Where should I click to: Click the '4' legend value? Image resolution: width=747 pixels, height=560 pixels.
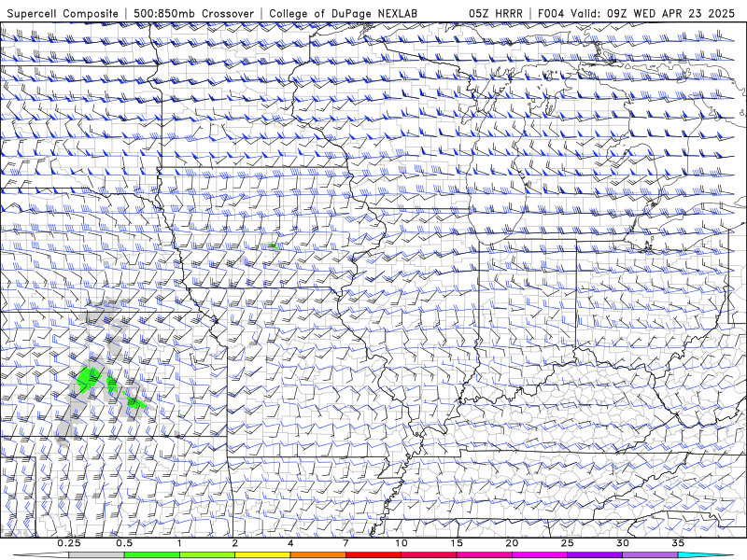(x=290, y=543)
